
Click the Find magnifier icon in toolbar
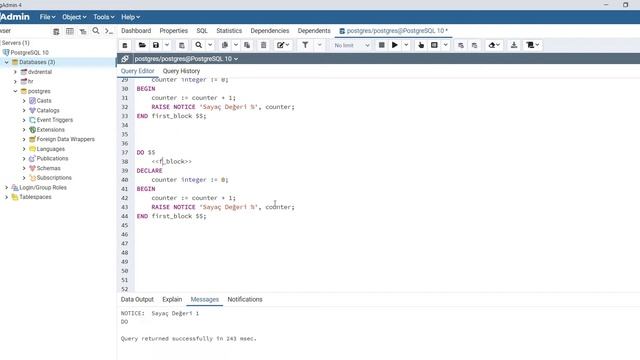199,45
